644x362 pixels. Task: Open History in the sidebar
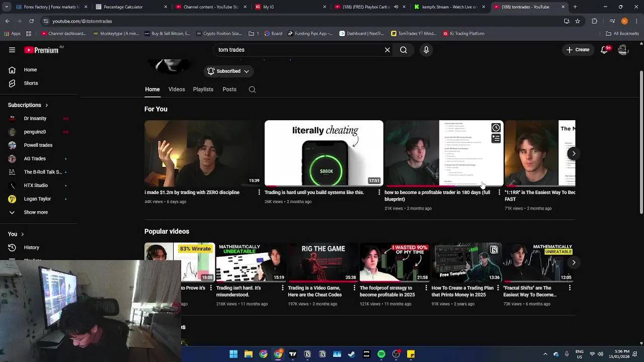click(38, 247)
